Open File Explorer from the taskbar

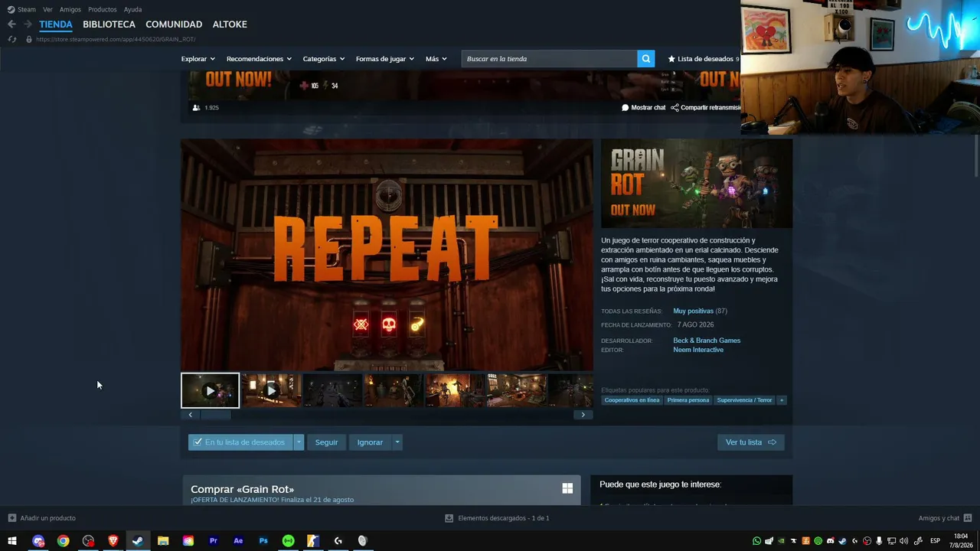(x=163, y=541)
